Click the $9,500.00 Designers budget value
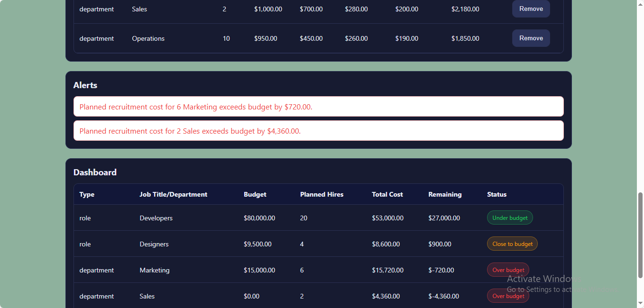 tap(258, 244)
